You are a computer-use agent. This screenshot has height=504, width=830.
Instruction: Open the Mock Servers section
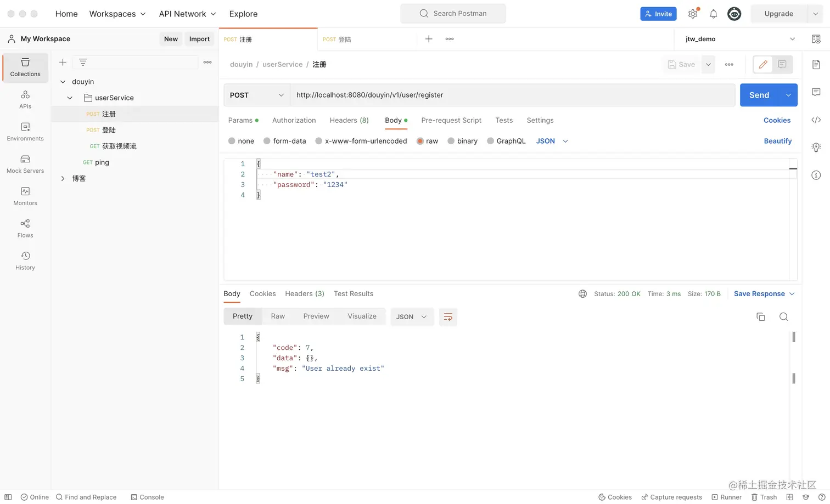pyautogui.click(x=25, y=165)
